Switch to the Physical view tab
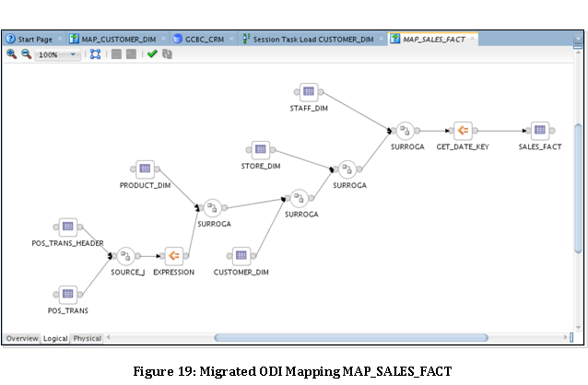The image size is (588, 385). pos(87,338)
